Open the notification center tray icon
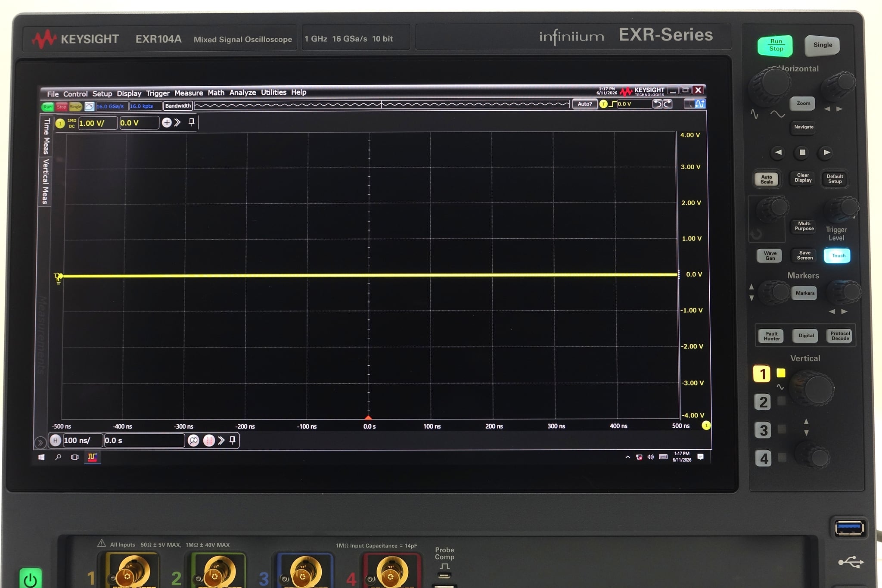 tap(701, 457)
